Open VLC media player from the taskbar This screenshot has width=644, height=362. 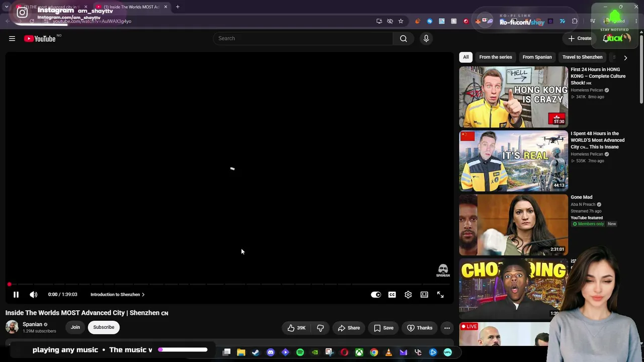pos(388,352)
